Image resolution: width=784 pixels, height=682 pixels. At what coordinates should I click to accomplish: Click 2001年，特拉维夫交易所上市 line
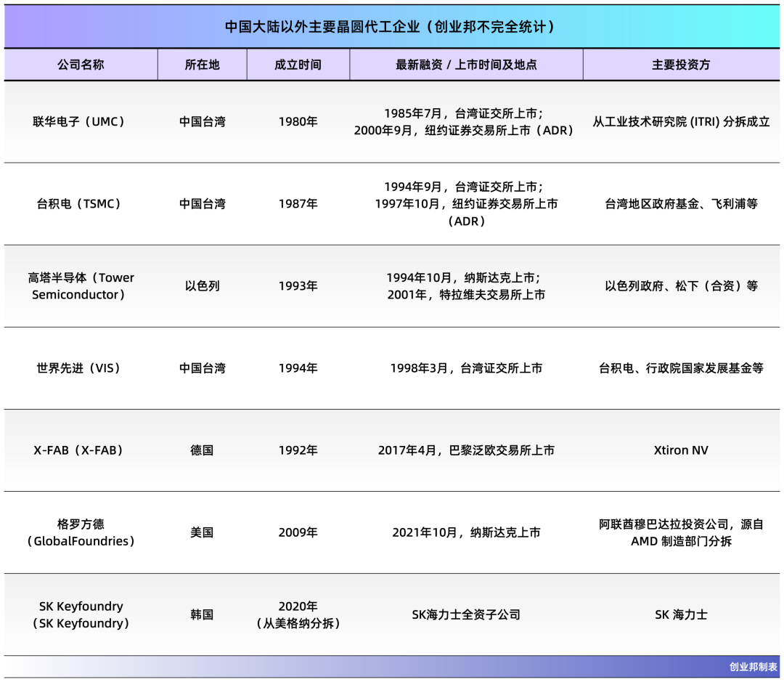tap(466, 295)
